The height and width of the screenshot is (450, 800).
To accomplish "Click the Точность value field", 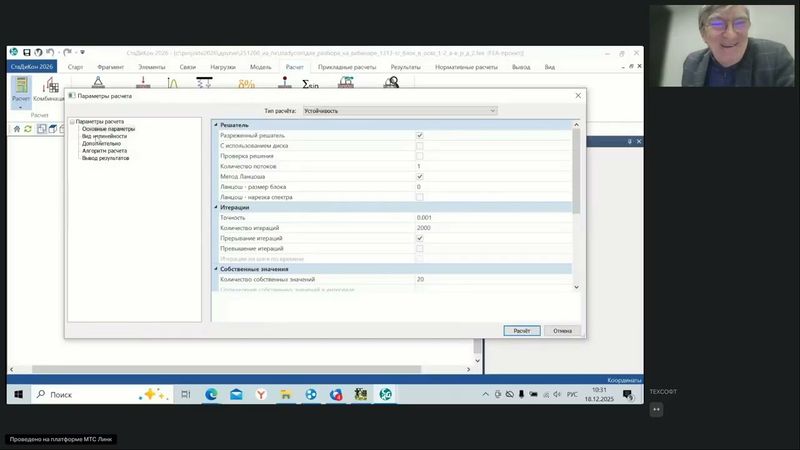I will coord(490,217).
